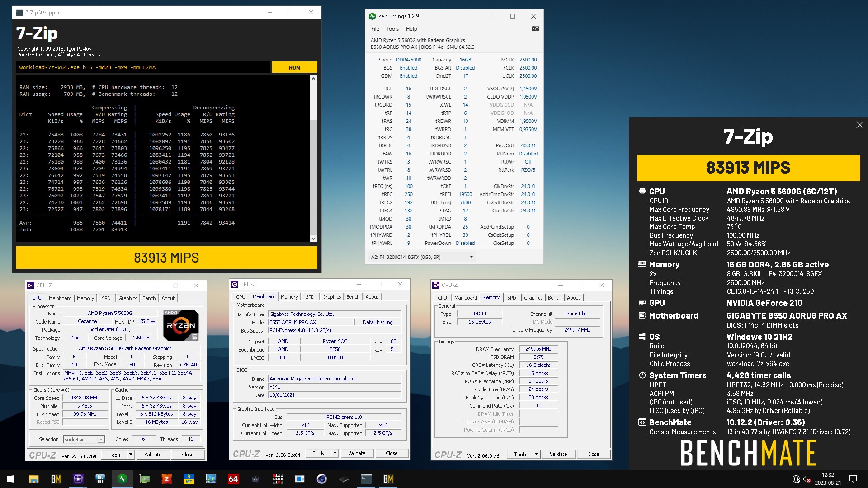Open the ZenTimings Help menu

[x=411, y=29]
